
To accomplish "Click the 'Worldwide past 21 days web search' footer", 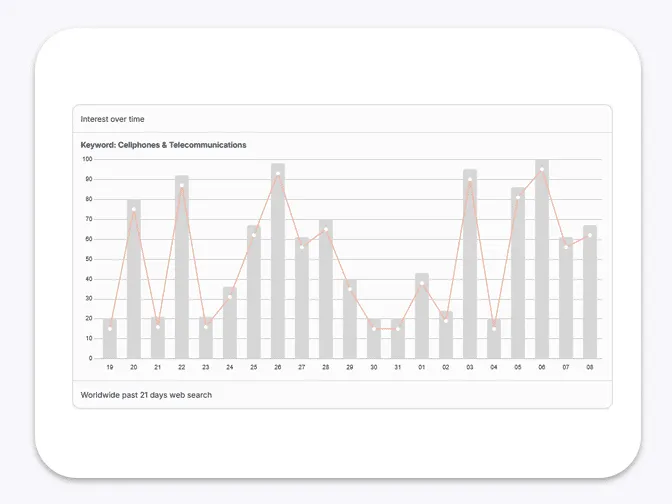I will pyautogui.click(x=146, y=395).
